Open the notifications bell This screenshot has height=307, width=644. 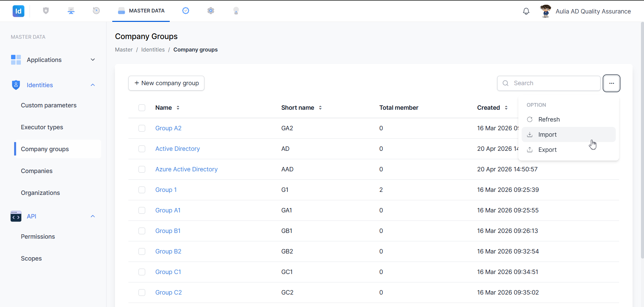point(526,11)
